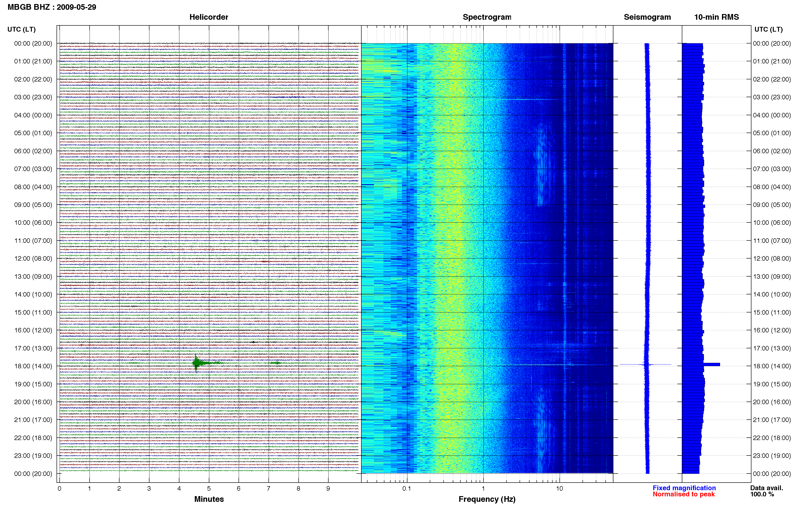812x508 pixels.
Task: Click the MBGB BHZ : 2009-05-29 title
Action: click(52, 7)
